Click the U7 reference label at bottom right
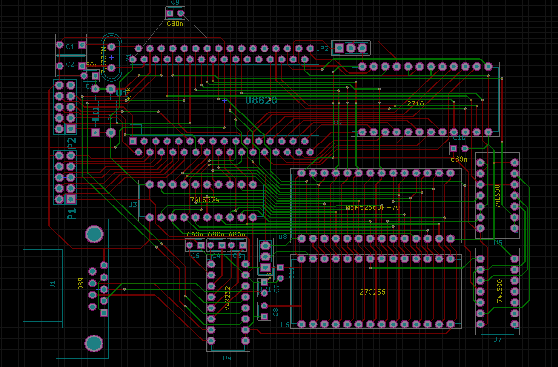 click(x=498, y=340)
